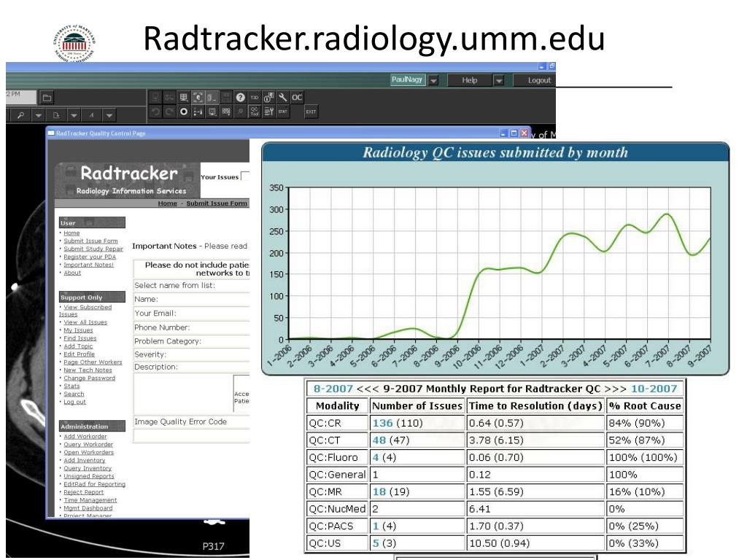Click the PaulNagy user button
This screenshot has width=747, height=560.
point(407,80)
